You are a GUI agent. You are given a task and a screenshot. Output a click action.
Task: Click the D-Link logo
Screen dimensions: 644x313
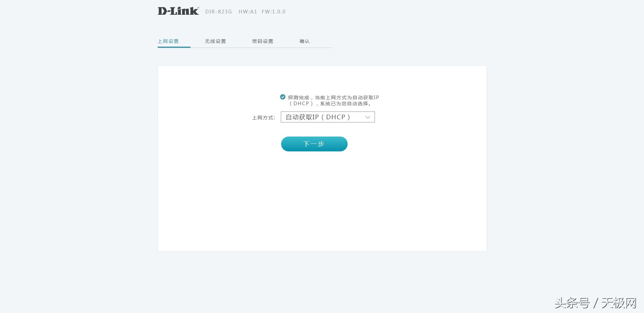tap(178, 11)
